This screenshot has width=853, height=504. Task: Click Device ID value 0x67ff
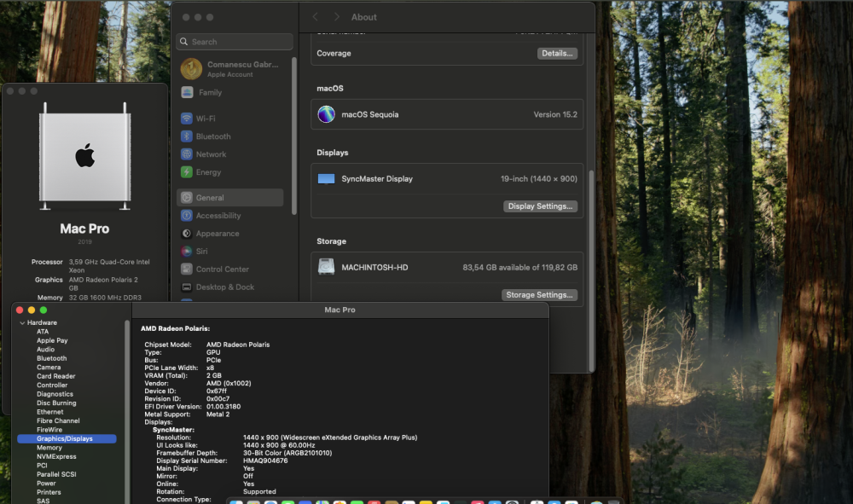[217, 391]
